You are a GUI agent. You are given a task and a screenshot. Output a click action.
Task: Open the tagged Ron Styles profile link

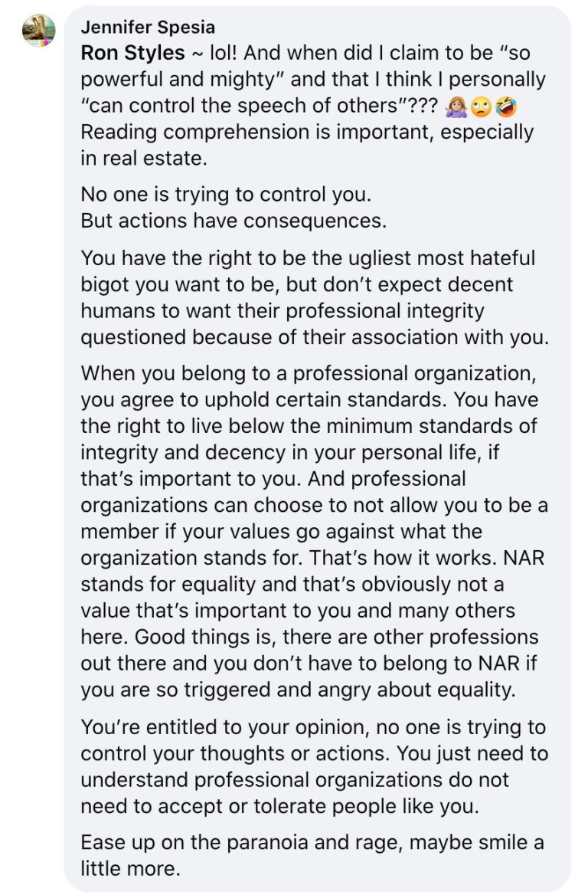[x=133, y=53]
